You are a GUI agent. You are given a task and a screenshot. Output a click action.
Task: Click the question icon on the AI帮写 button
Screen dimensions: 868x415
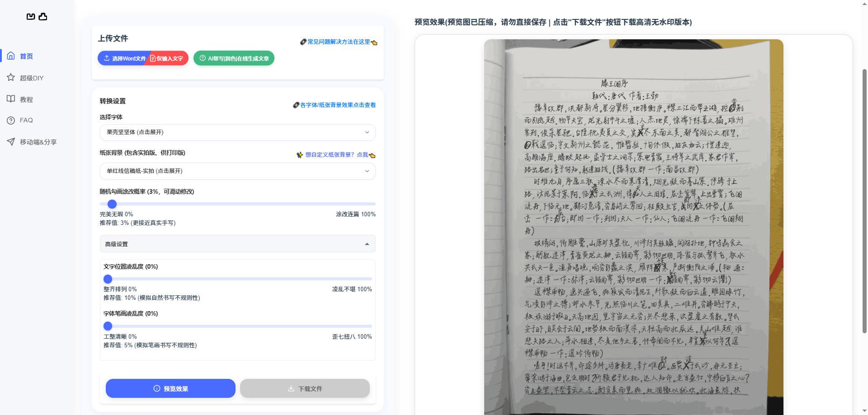(x=202, y=58)
